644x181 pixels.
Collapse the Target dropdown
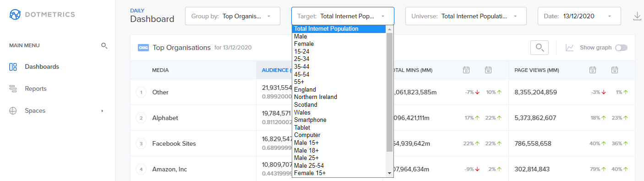[x=343, y=16]
